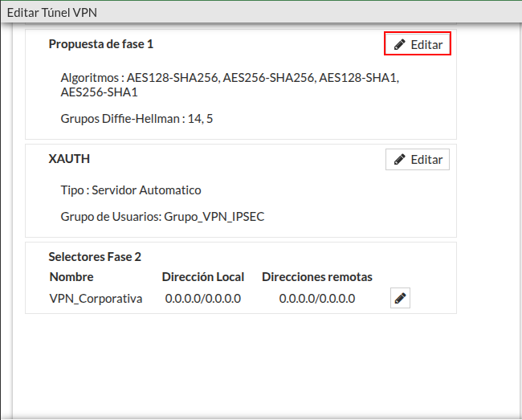The width and height of the screenshot is (522, 420).
Task: Click the Algoritmos list text
Action: [229, 79]
